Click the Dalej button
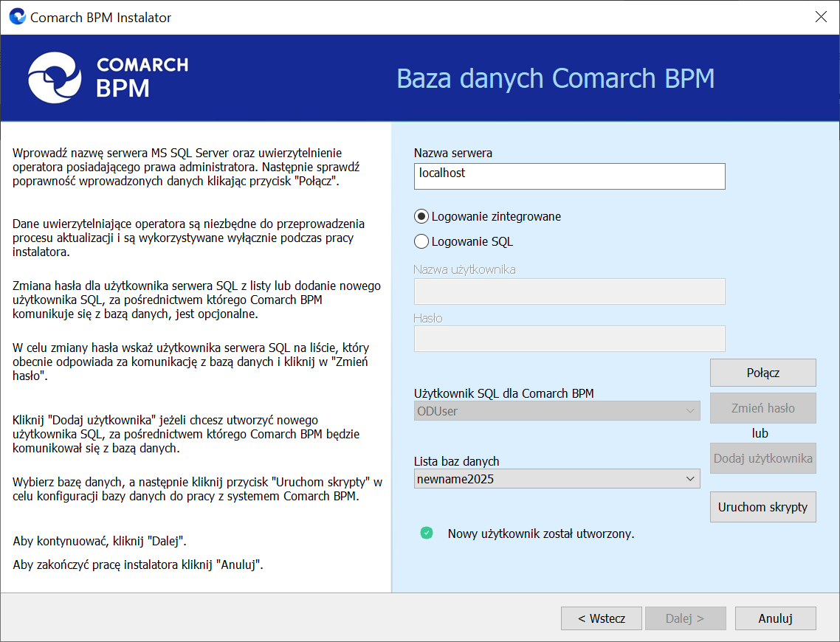840x642 pixels. pos(685,618)
